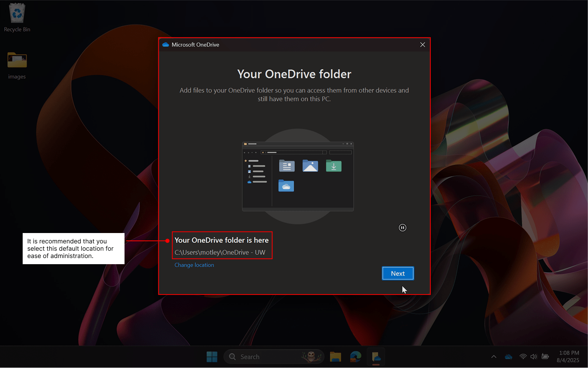Open the Wi-Fi network tray icon
Screen dimensions: 588x368
[523, 357]
